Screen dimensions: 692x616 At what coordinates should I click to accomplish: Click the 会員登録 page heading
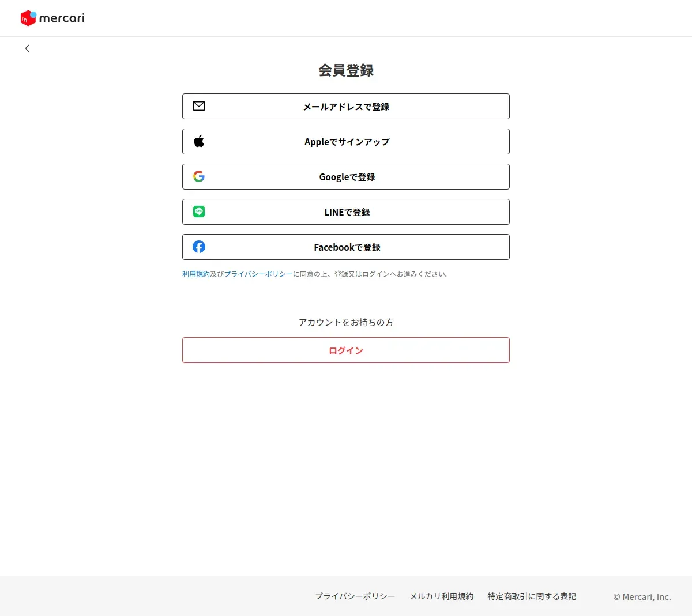tap(346, 70)
